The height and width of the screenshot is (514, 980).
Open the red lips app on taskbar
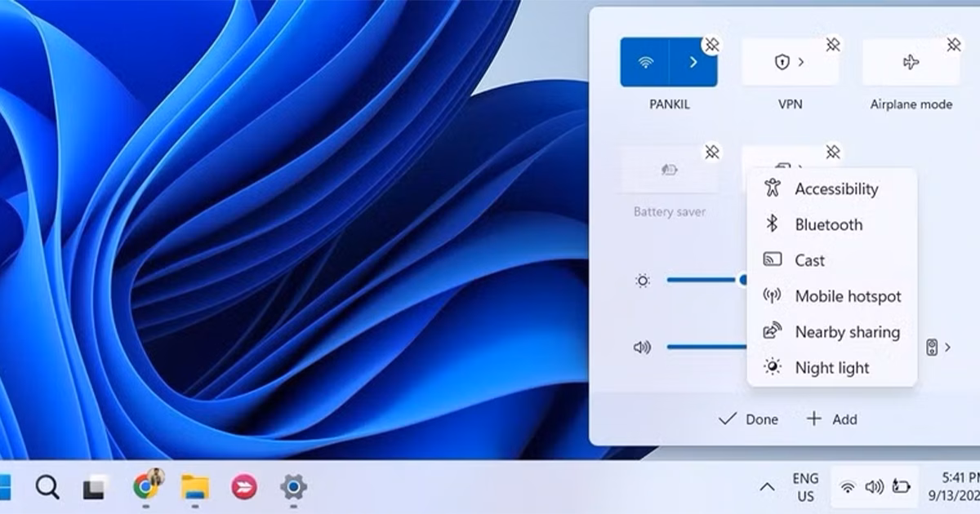[x=243, y=488]
